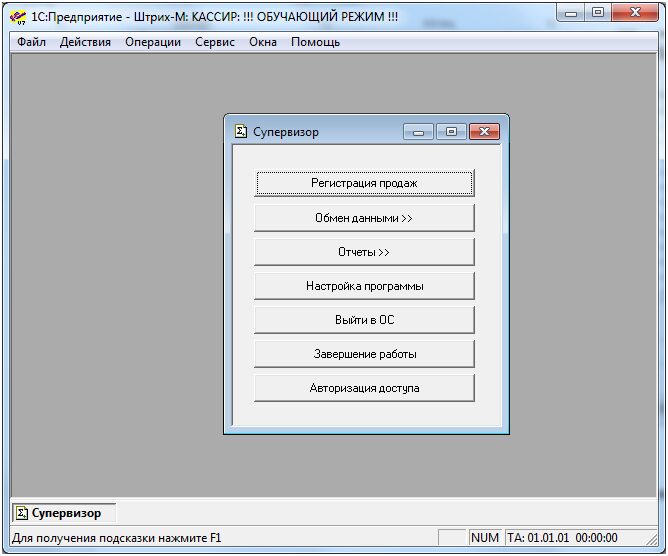
Task: Expand the Обмен данными >> submenu button
Action: [x=364, y=218]
